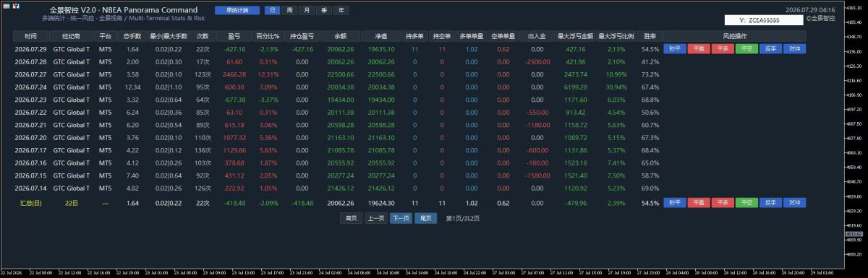
Task: Click the 平台 column header
Action: (x=106, y=35)
